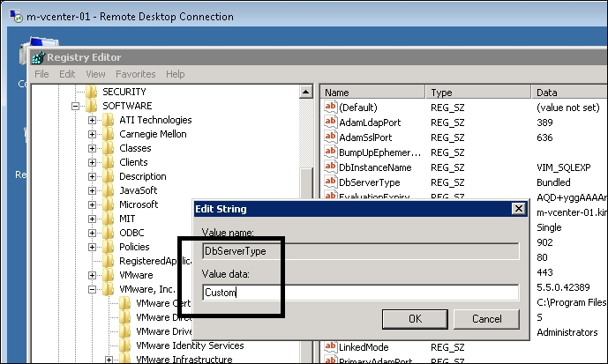Screen dimensions: 608x364
Task: Open the Favorites menu
Action: 135,74
